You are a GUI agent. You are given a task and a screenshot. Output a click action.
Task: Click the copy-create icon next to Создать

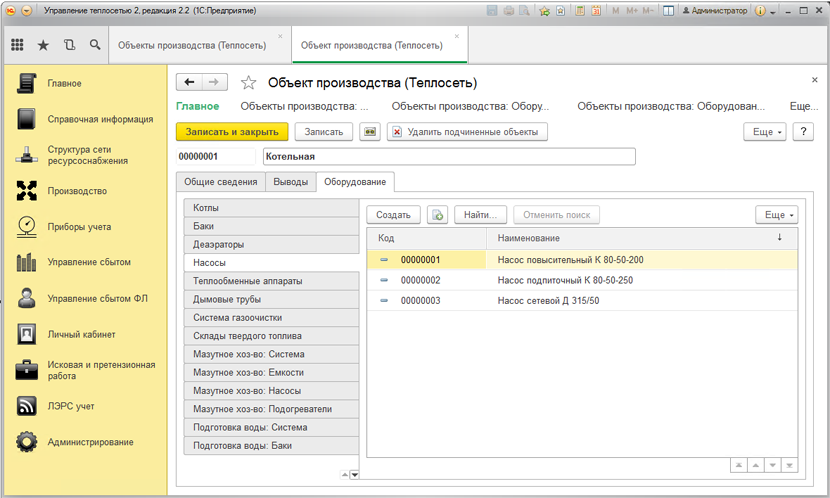pyautogui.click(x=437, y=215)
